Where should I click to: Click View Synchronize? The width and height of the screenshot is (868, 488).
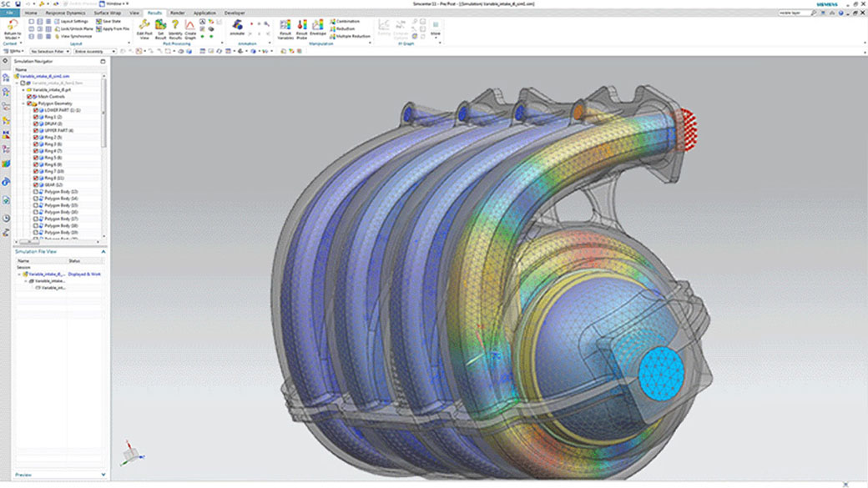(x=73, y=36)
